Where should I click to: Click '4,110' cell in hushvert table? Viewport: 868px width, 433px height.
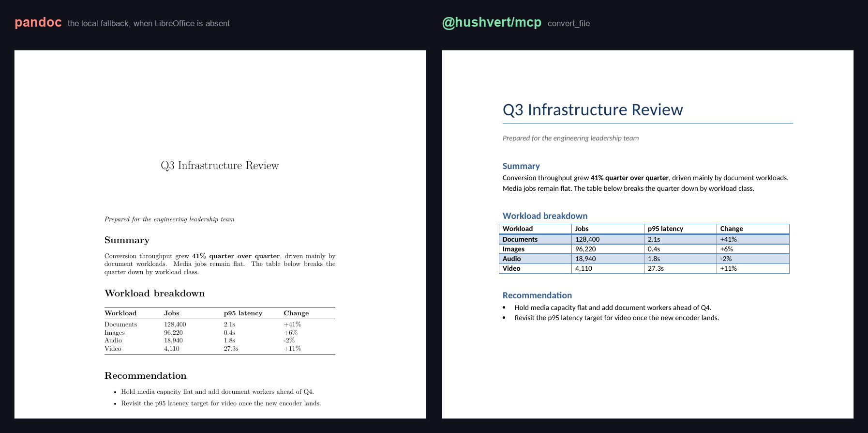[608, 268]
